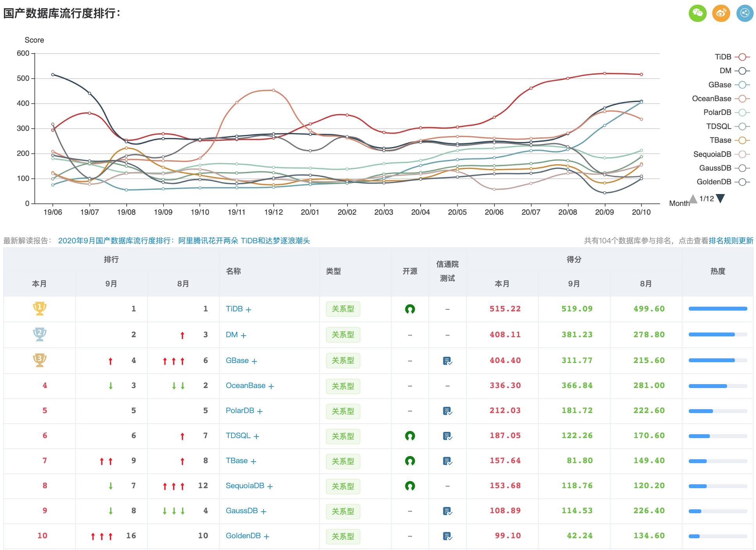Click GoldenDB's certification test icon
This screenshot has width=756, height=550.
click(x=447, y=536)
